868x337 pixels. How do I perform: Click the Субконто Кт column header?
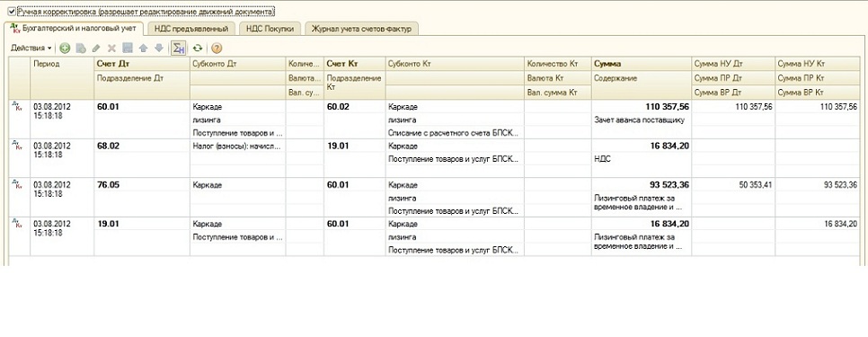pyautogui.click(x=455, y=64)
